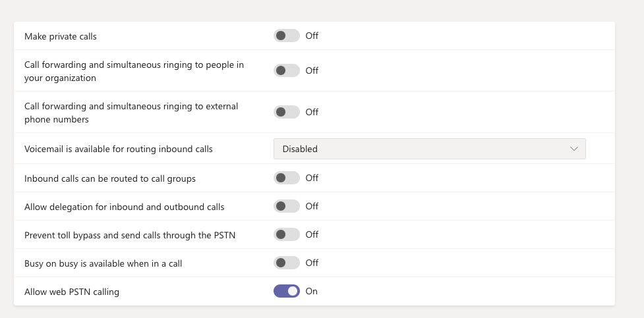Click the 'Make private calls' label
The width and height of the screenshot is (644, 318).
(61, 36)
